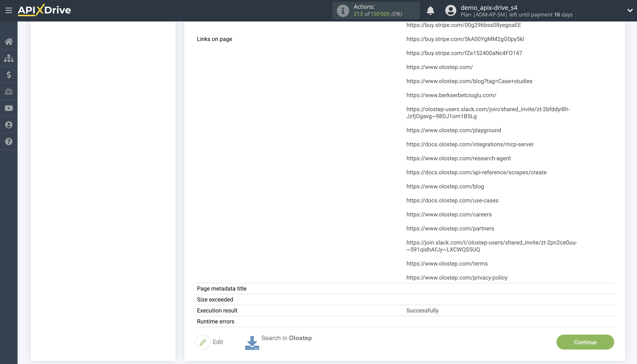Open the Home dashboard from the sidebar
The image size is (637, 364).
pos(9,41)
